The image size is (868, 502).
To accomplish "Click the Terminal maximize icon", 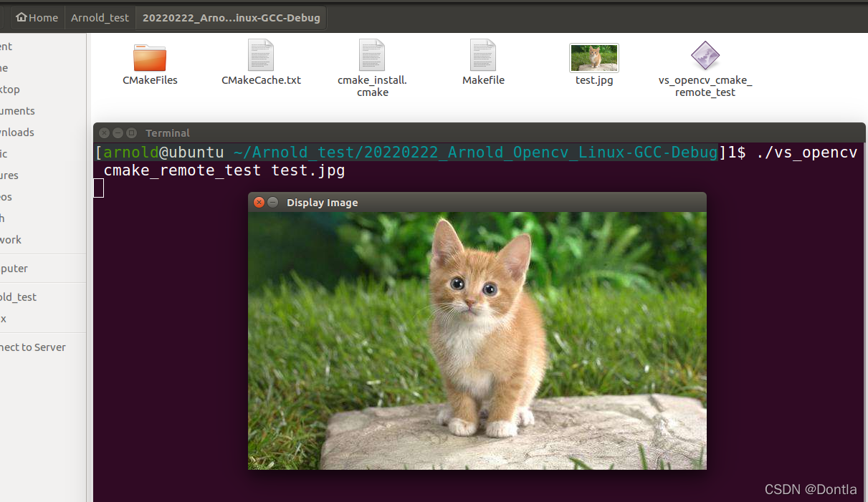I will tap(130, 132).
